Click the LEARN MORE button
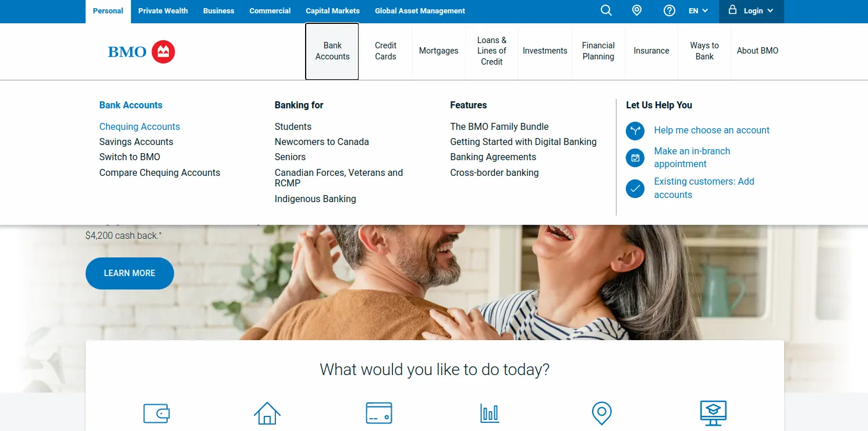The image size is (868, 431). coord(130,273)
